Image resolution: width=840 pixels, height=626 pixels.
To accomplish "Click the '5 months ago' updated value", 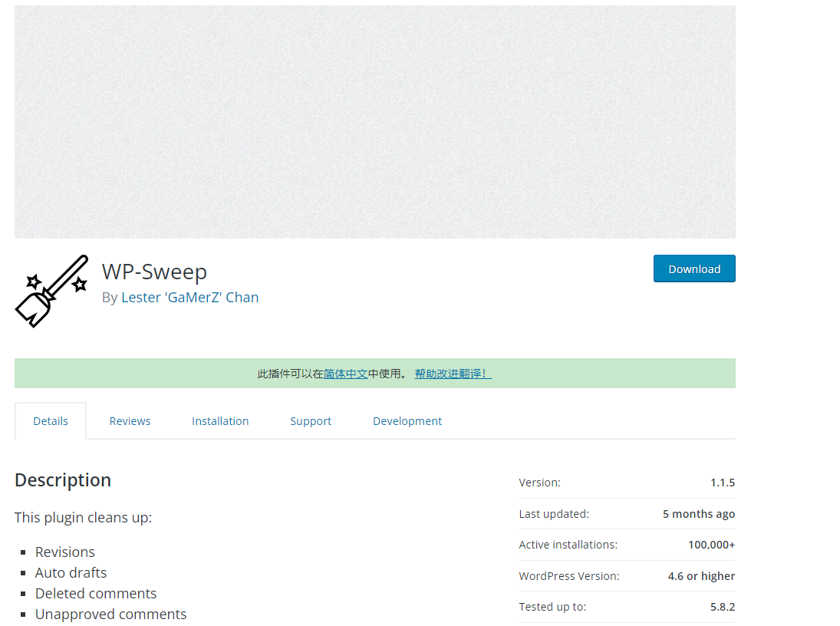I will [x=699, y=514].
